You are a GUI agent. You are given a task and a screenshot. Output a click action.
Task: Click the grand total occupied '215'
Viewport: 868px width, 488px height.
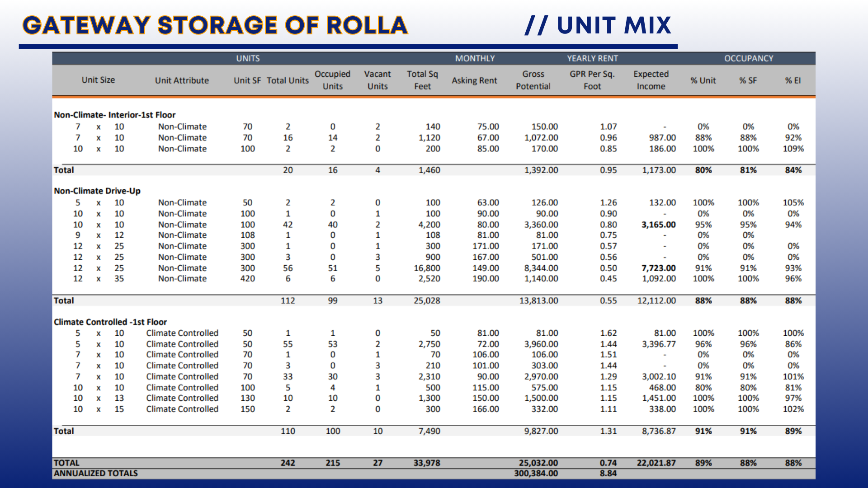click(333, 463)
